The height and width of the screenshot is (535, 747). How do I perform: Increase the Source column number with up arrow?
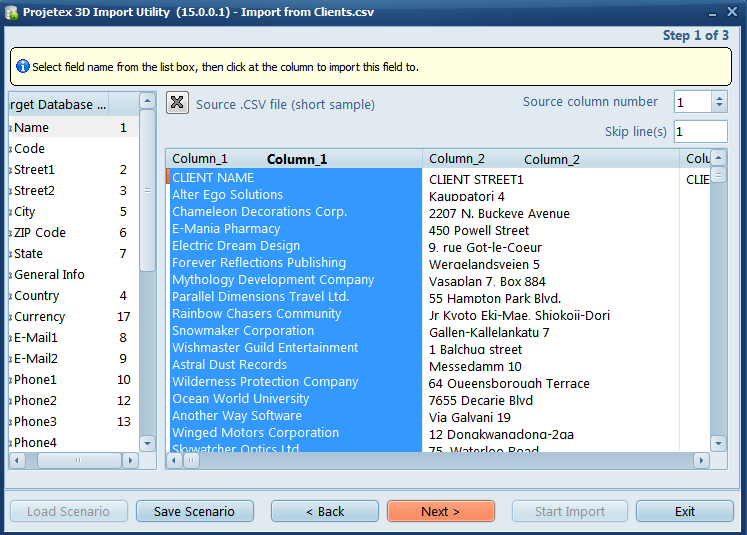pyautogui.click(x=719, y=97)
